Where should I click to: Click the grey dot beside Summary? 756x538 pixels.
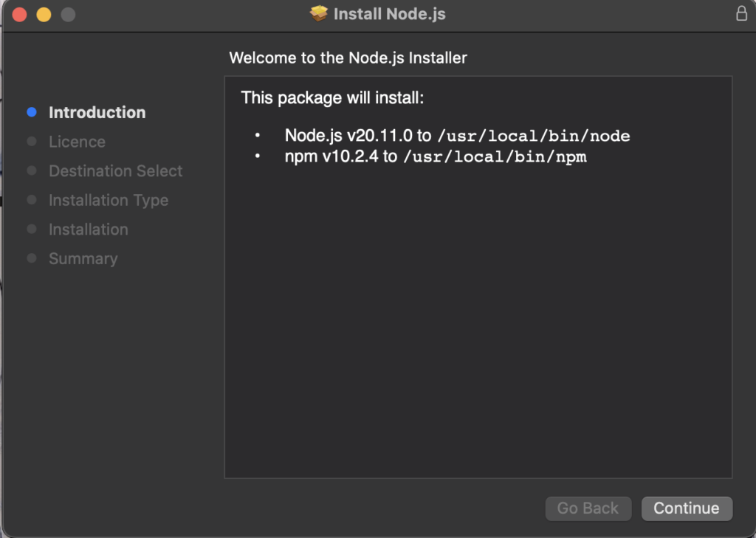click(30, 258)
